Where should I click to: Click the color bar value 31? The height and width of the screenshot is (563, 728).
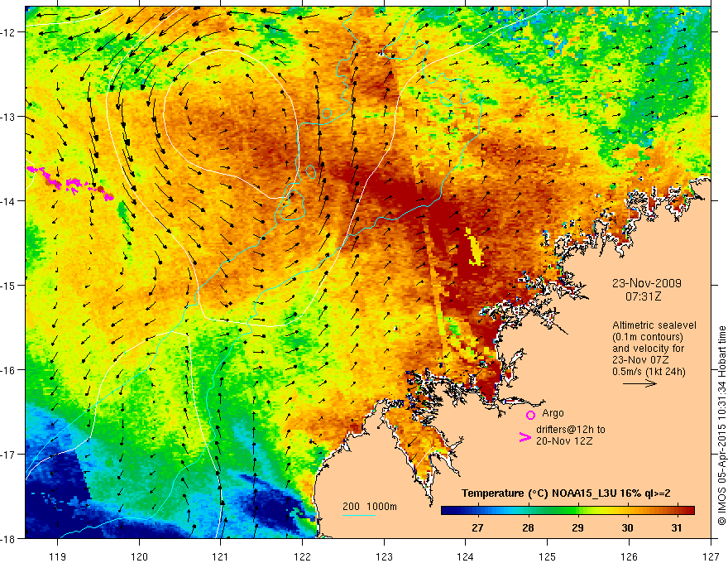[x=677, y=527]
